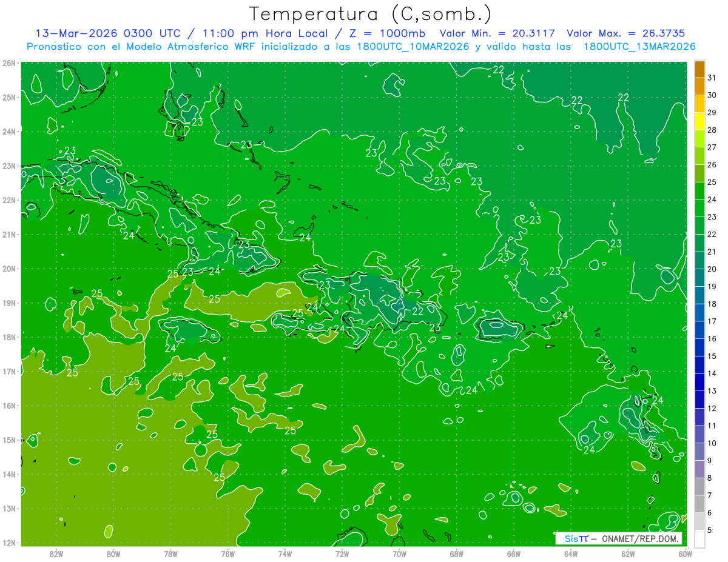
Task: Click the "20" value on the color legend
Action: click(x=712, y=269)
